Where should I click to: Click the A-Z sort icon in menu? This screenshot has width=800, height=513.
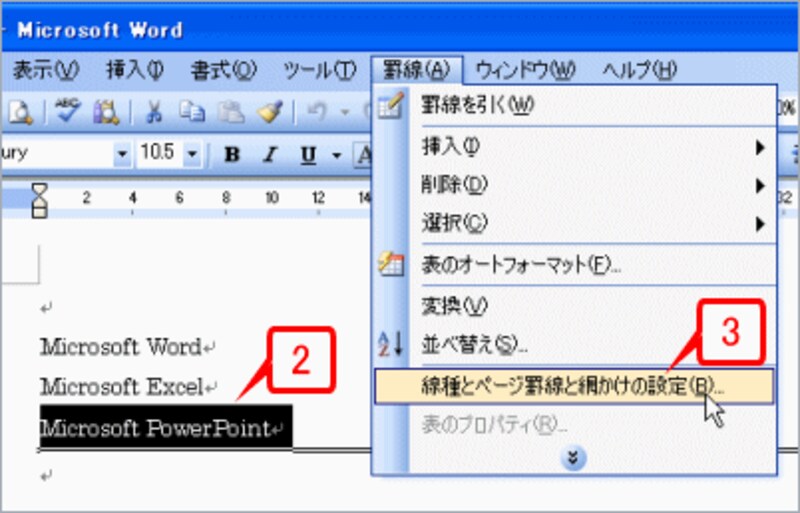pyautogui.click(x=391, y=344)
